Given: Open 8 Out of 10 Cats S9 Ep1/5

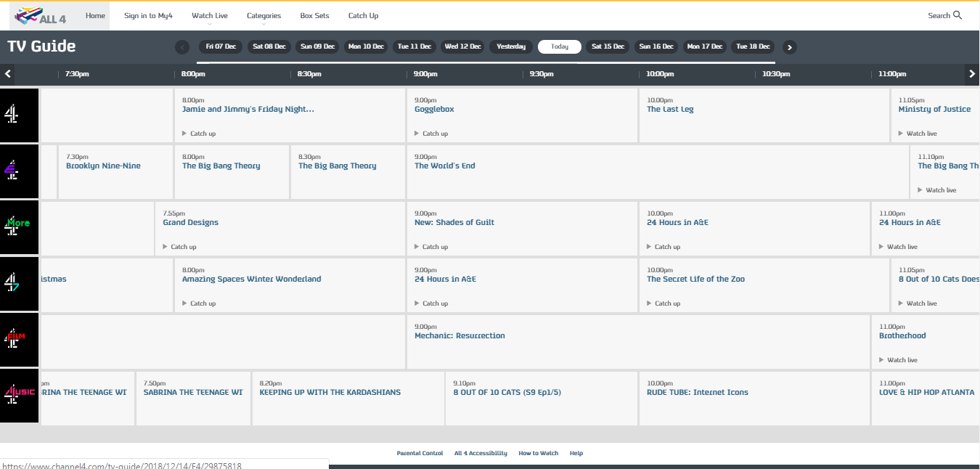Looking at the screenshot, I should pyautogui.click(x=507, y=393).
